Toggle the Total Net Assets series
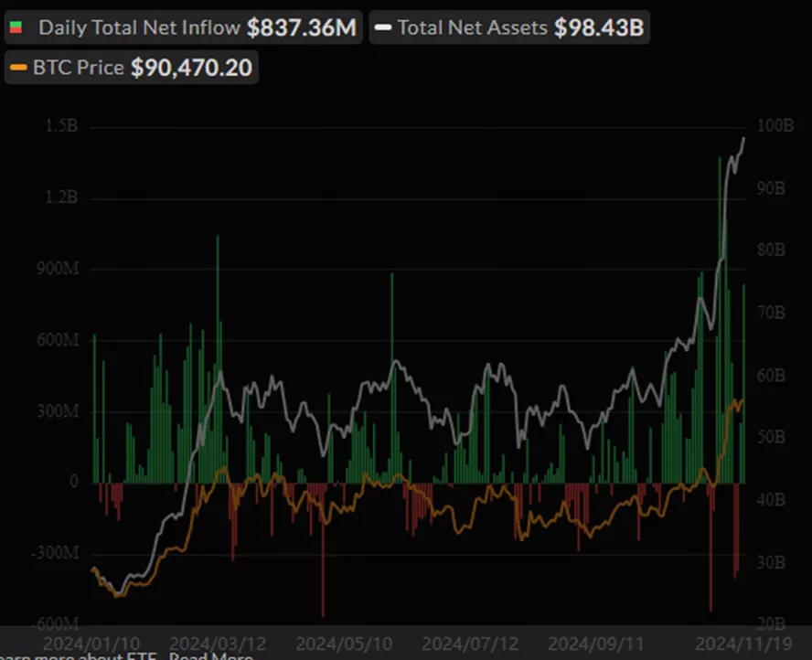Screen dimensions: 812x660 click(473, 27)
